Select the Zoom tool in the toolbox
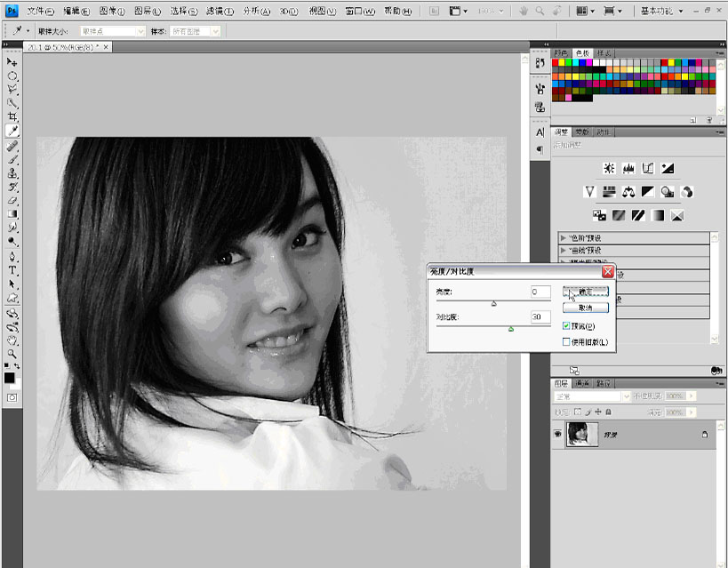728x568 pixels. coord(12,355)
